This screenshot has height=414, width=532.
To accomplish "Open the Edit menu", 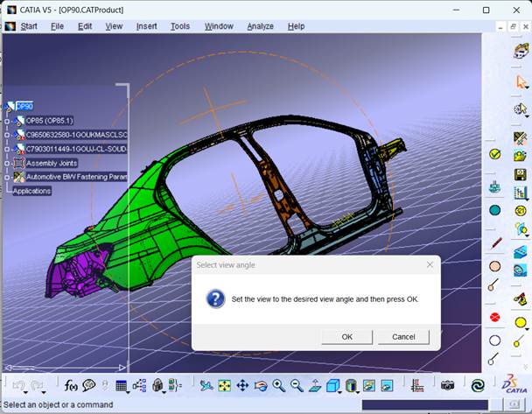I will click(85, 26).
